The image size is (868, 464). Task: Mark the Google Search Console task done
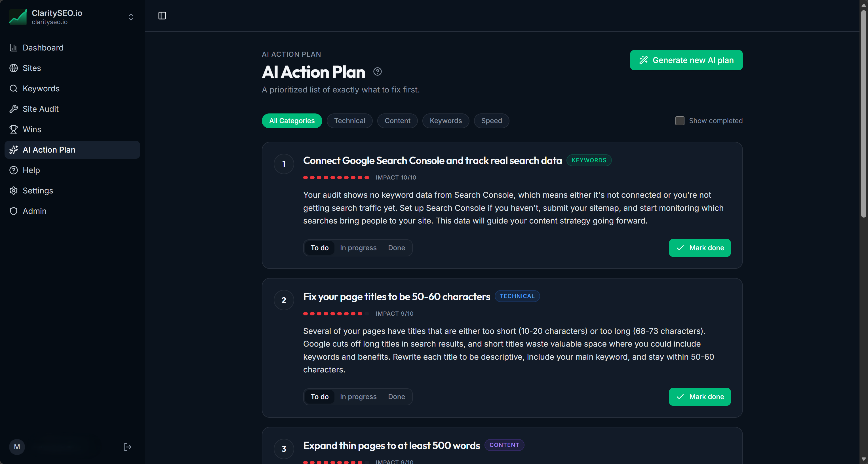(x=700, y=248)
